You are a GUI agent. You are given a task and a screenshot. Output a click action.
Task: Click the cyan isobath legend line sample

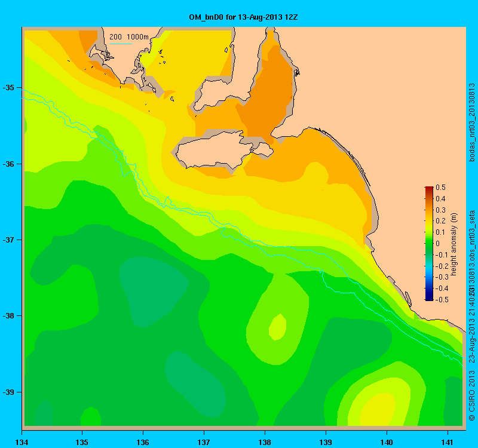121,44
